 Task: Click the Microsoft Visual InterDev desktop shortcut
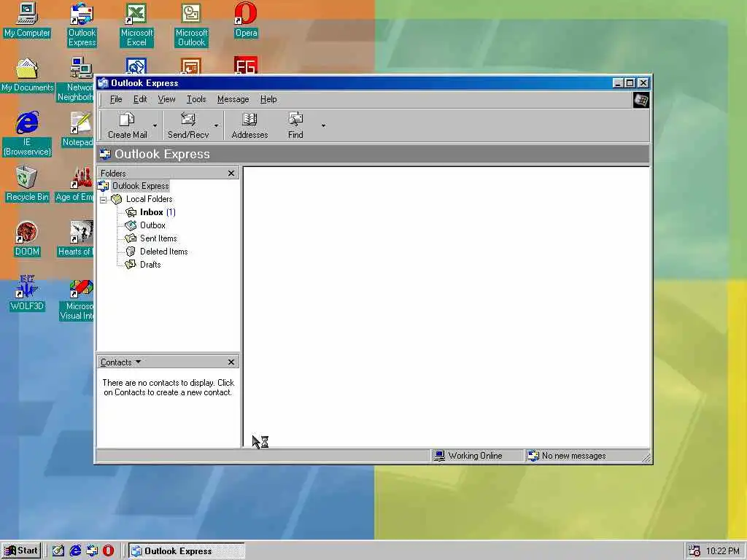(77, 298)
